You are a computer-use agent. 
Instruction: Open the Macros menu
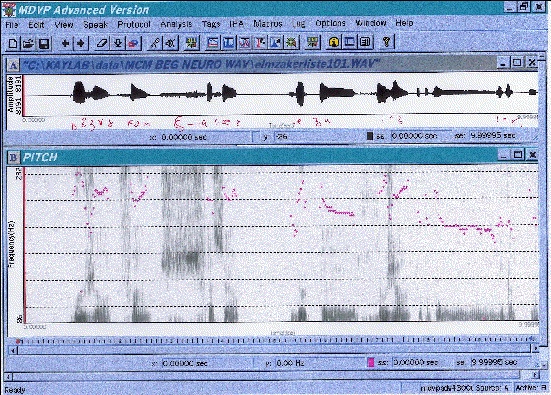[x=268, y=24]
